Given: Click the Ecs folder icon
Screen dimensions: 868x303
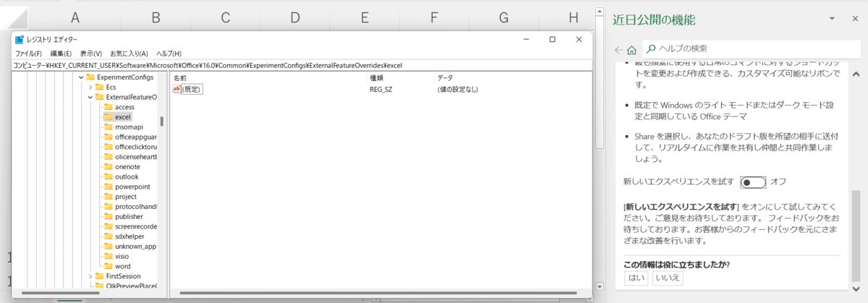Looking at the screenshot, I should pyautogui.click(x=100, y=87).
